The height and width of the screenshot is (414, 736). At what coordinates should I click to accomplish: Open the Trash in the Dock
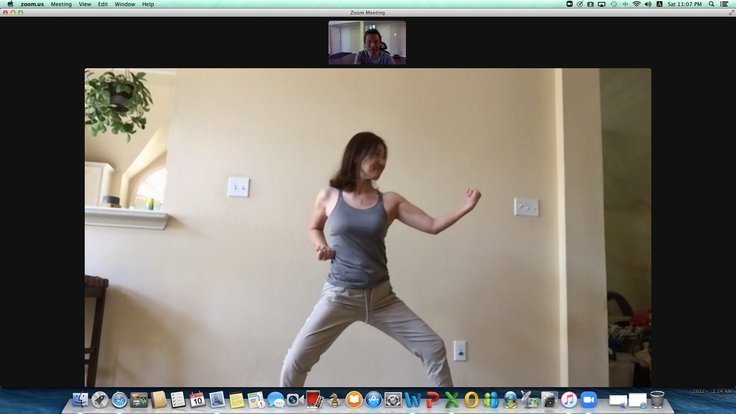pos(657,400)
